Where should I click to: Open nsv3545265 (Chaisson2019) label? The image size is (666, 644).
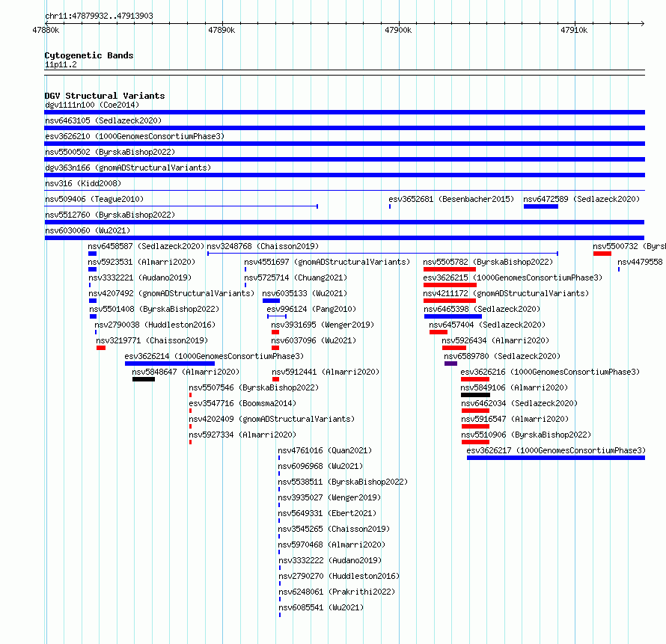point(334,529)
